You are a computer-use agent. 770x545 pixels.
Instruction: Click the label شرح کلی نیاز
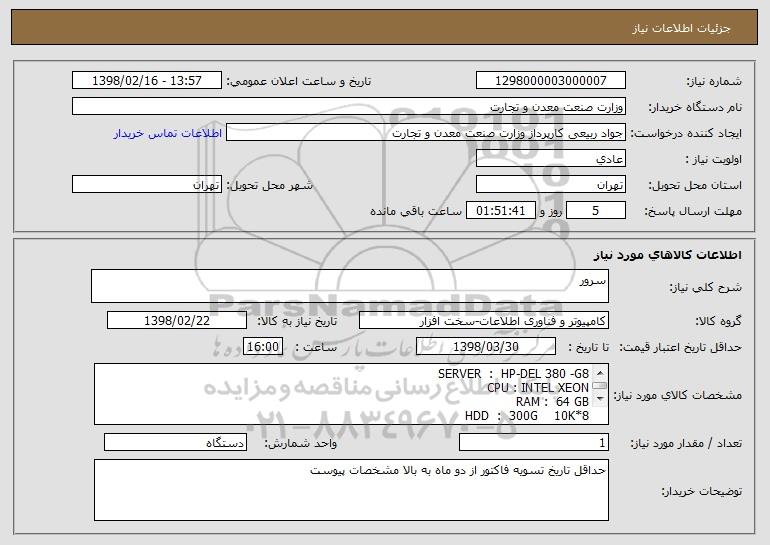[706, 287]
